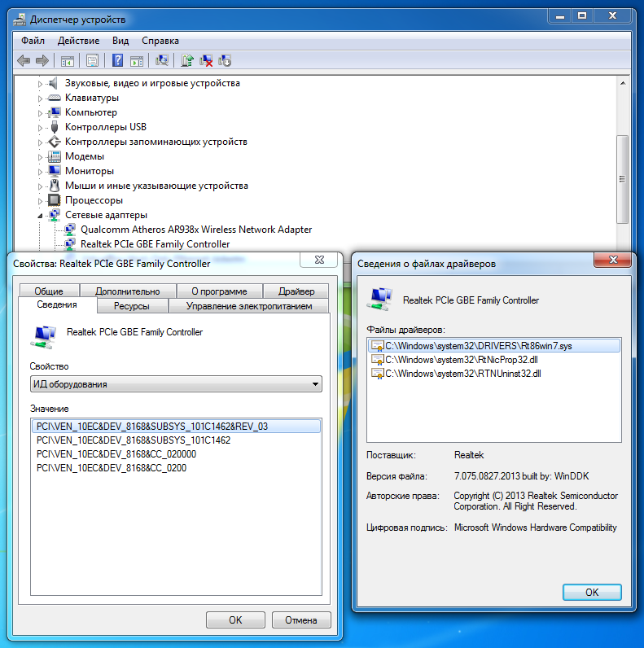The image size is (644, 648).
Task: Open the ИД оборудования property dropdown
Action: [176, 384]
